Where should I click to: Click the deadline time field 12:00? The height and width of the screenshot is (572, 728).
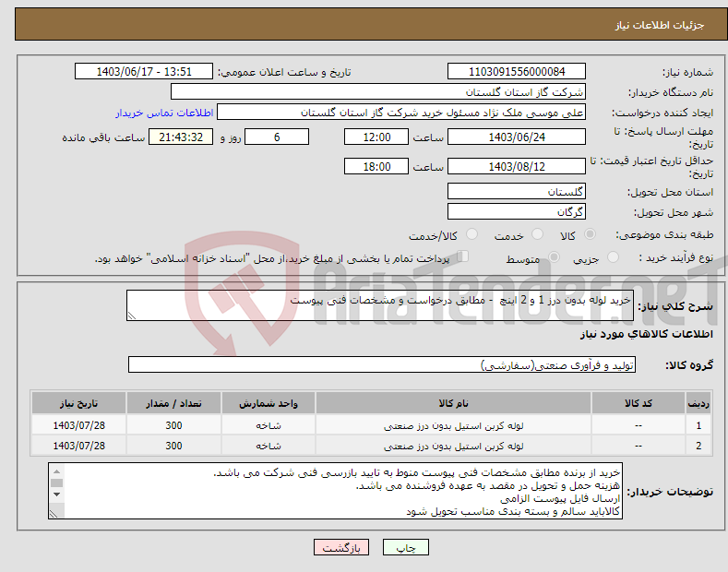(x=376, y=137)
